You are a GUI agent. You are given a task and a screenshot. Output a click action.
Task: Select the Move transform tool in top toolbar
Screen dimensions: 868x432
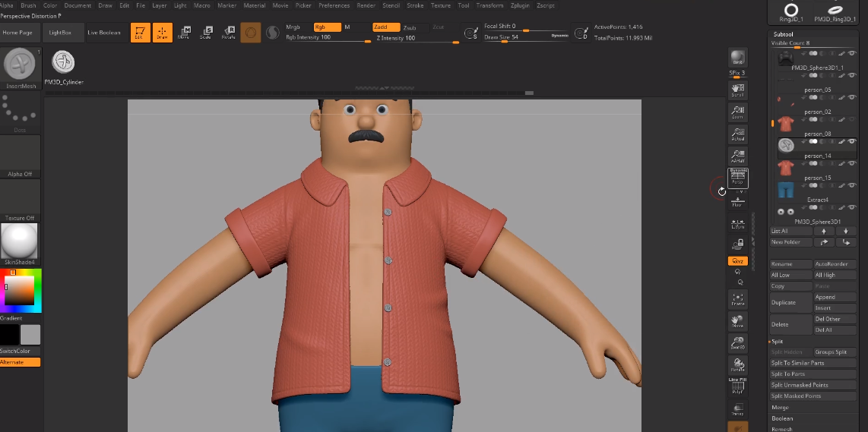click(x=184, y=32)
